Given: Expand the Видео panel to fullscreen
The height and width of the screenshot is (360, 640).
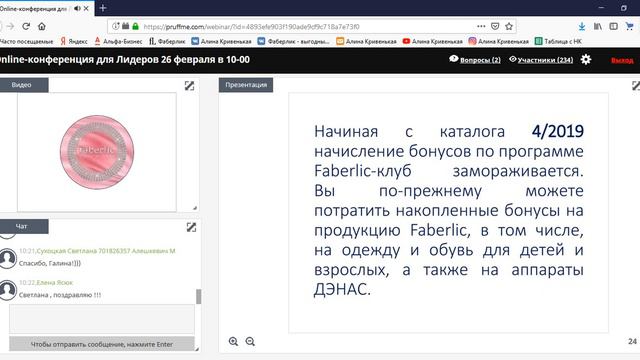Looking at the screenshot, I should [189, 86].
